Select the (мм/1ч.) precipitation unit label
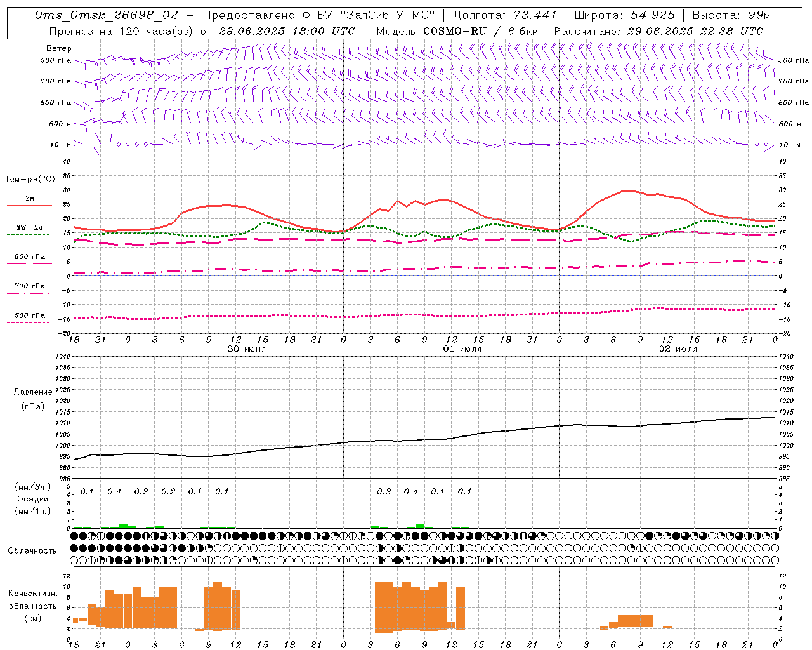Image resolution: width=812 pixels, height=650 pixels. click(33, 511)
